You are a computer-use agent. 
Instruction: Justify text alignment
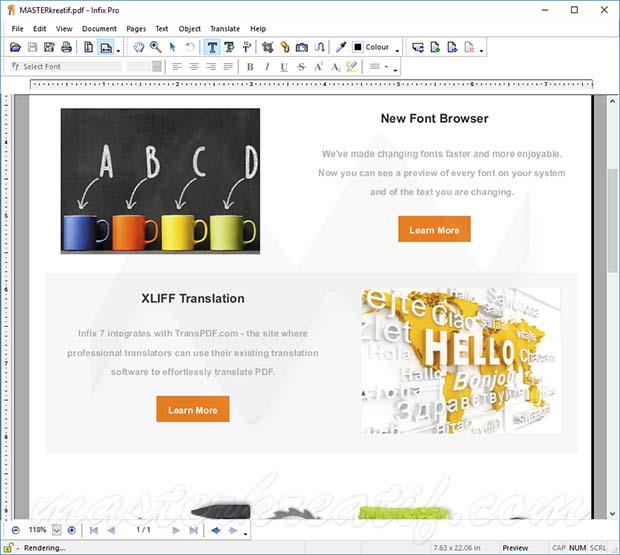tap(228, 67)
